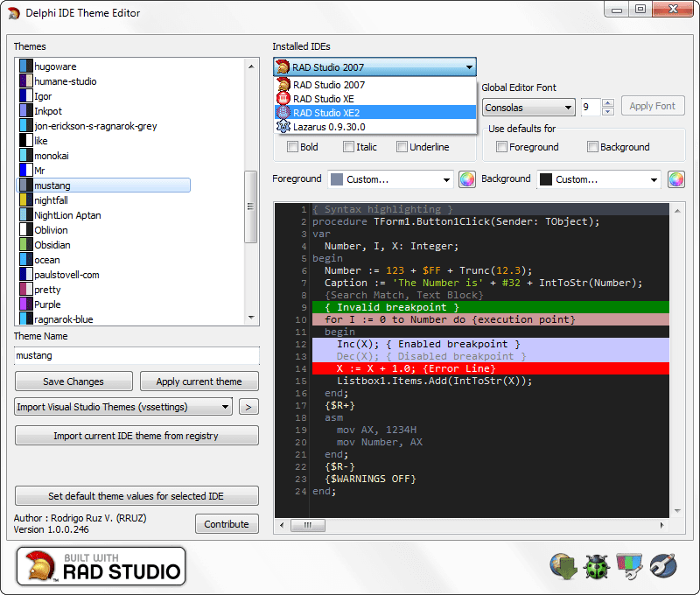
Task: Toggle the Italic checkbox
Action: coord(349,147)
